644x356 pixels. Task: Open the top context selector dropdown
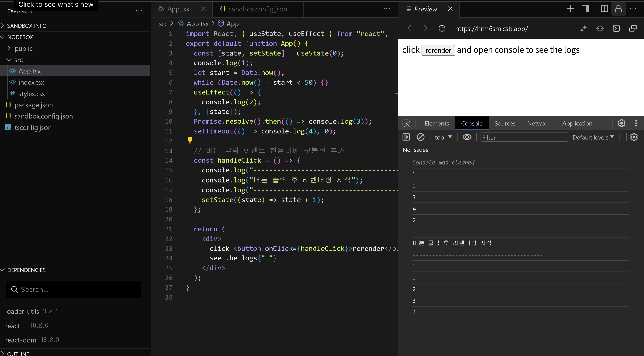443,137
